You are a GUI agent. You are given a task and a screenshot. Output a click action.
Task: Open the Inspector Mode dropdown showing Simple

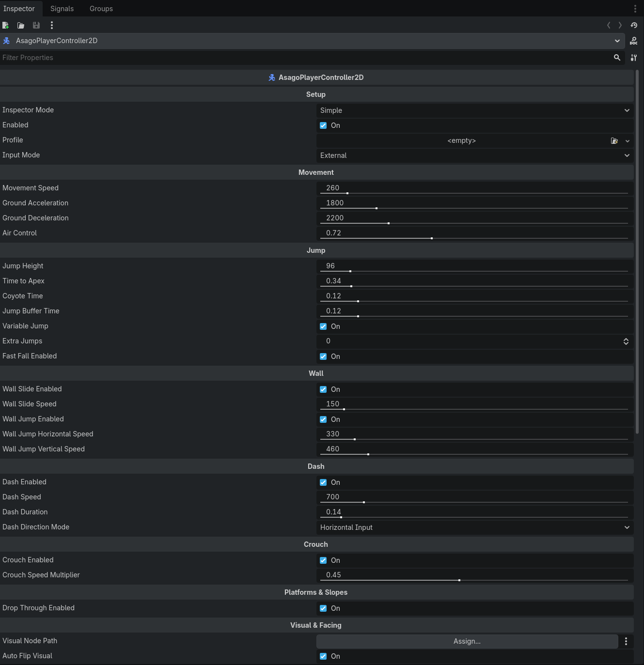tap(475, 110)
